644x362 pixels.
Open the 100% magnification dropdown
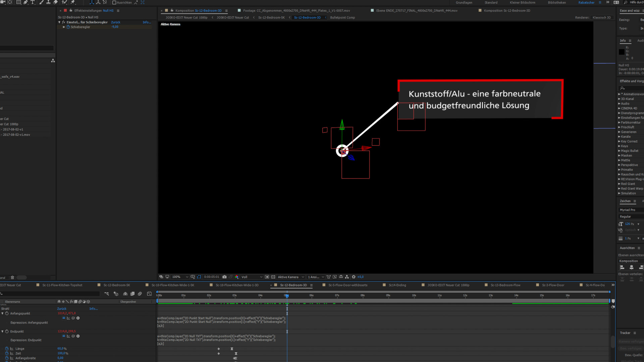[x=180, y=277]
